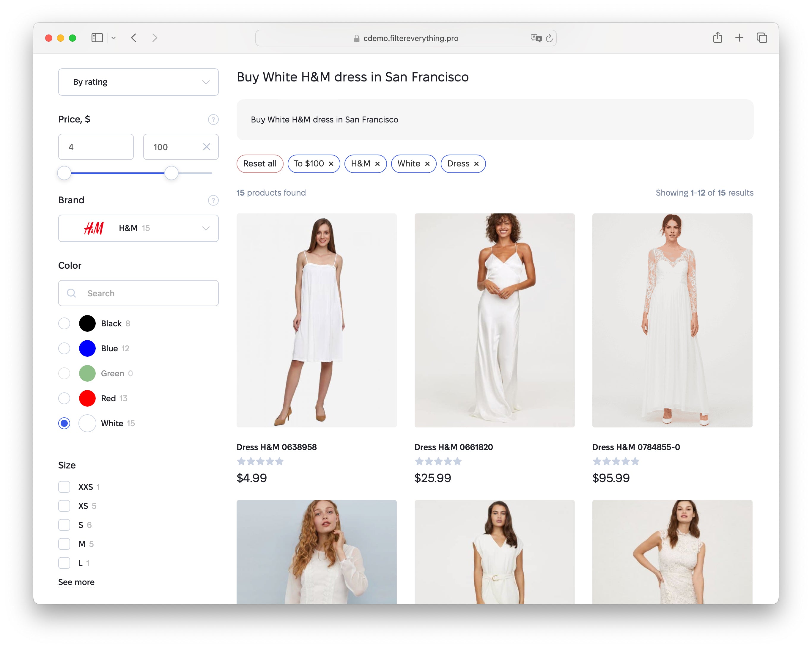Remove the White filter chip
812x648 pixels.
427,163
